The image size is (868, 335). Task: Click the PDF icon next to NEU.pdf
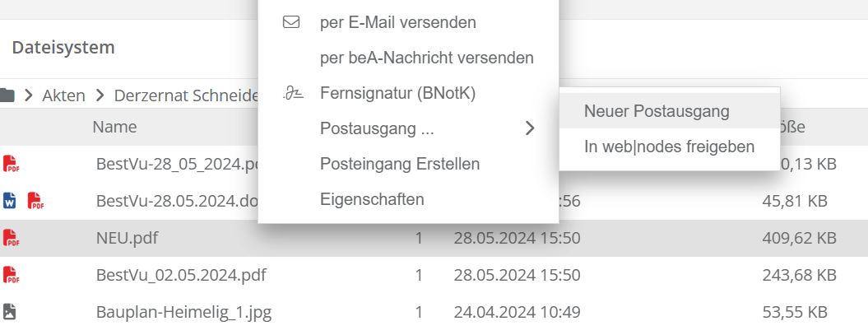click(11, 239)
